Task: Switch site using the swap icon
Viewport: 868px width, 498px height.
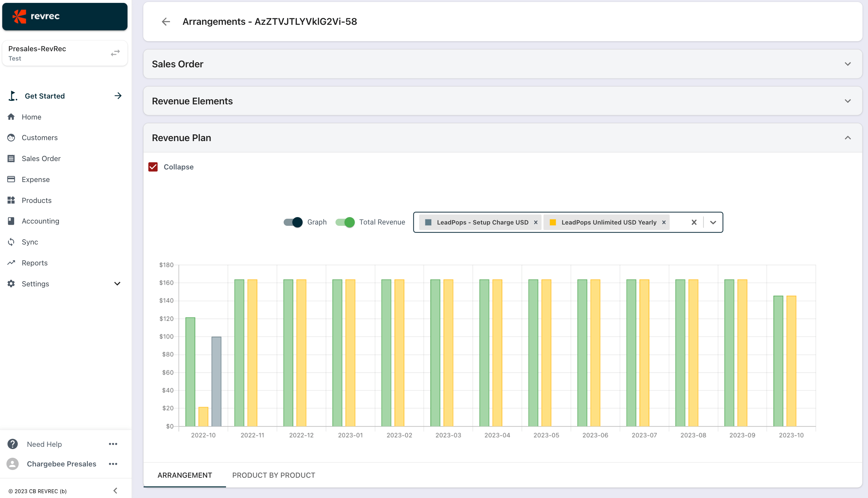Action: pyautogui.click(x=115, y=53)
